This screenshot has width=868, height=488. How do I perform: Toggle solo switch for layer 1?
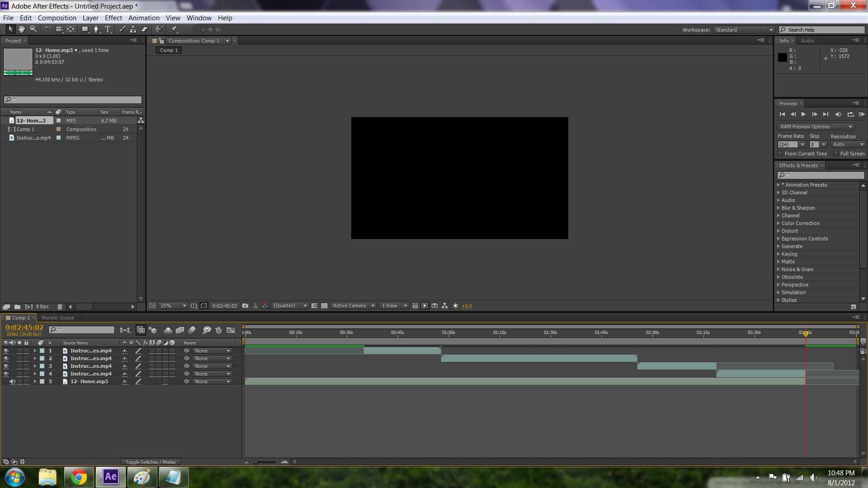click(x=19, y=351)
